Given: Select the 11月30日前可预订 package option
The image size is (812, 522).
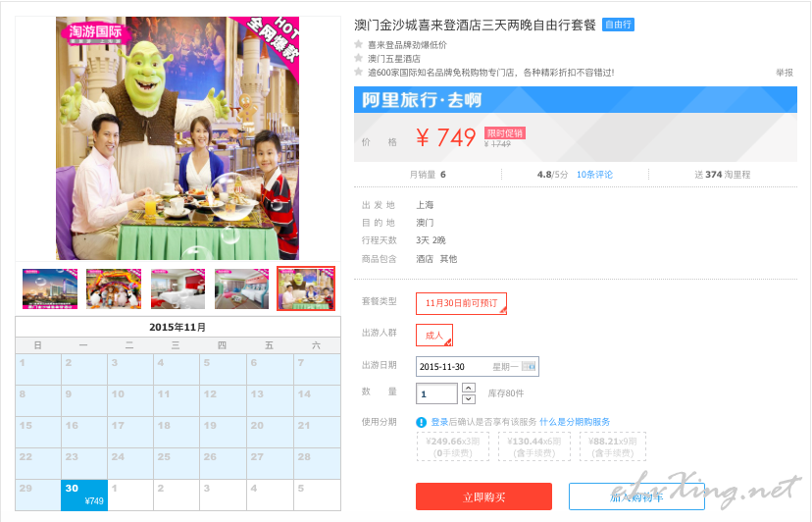Looking at the screenshot, I should click(461, 303).
